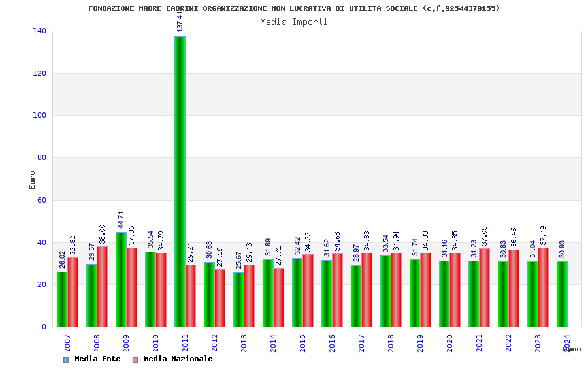Click the 34.94 value label for 2018
Viewport: 588px width, 392px height.
click(397, 240)
